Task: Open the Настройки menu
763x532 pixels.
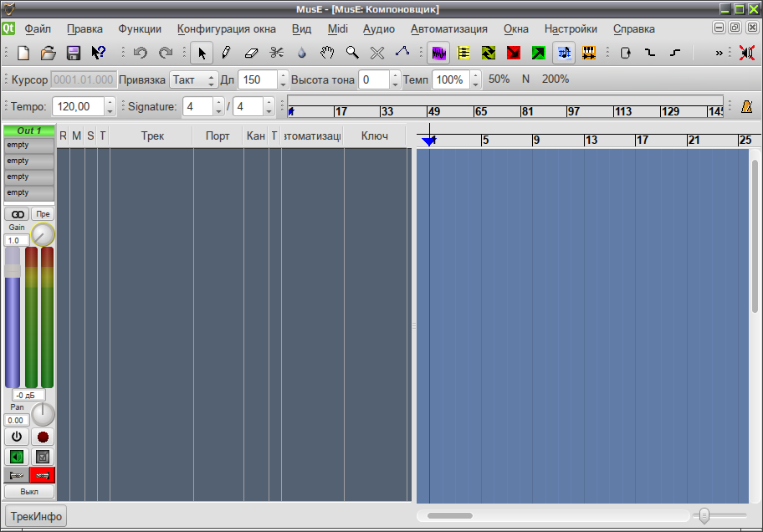Action: (571, 28)
